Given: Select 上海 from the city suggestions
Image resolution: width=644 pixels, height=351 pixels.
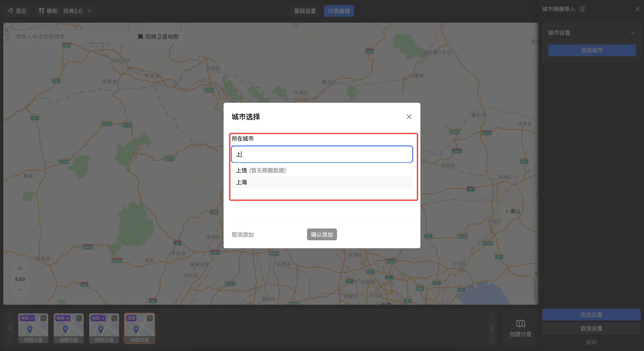Looking at the screenshot, I should [242, 182].
